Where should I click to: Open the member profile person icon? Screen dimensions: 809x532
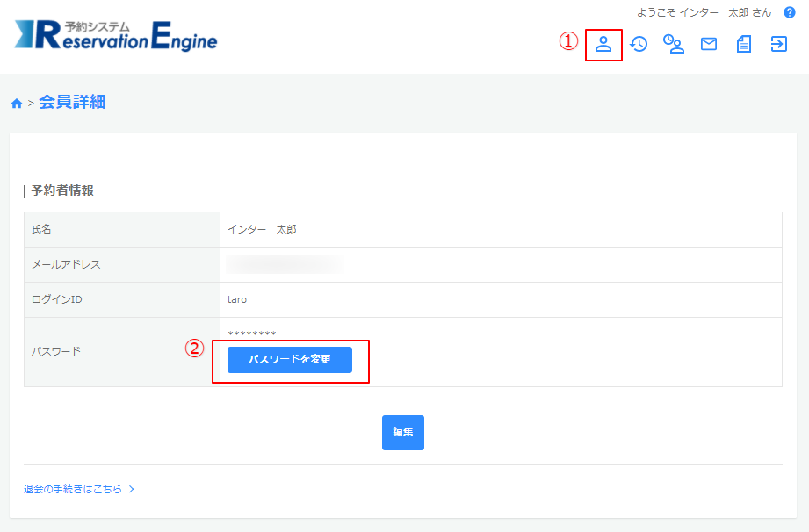(603, 44)
